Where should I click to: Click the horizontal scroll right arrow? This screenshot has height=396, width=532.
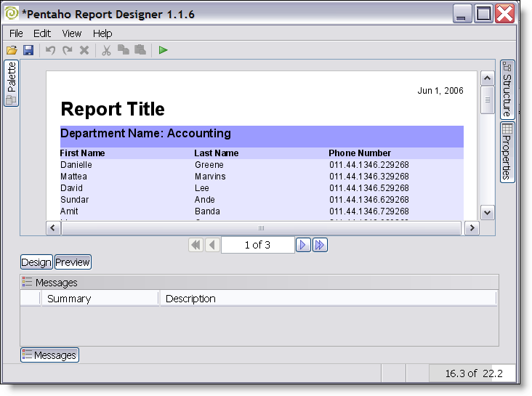472,227
